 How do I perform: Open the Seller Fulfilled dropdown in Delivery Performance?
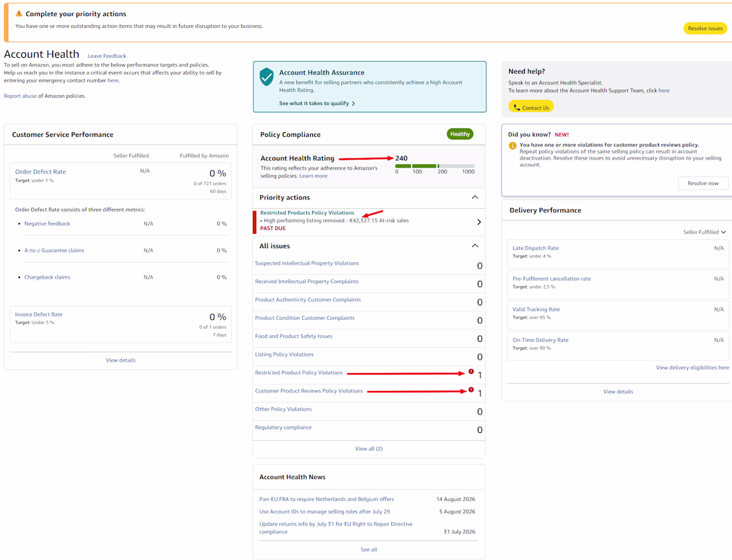[x=705, y=232]
